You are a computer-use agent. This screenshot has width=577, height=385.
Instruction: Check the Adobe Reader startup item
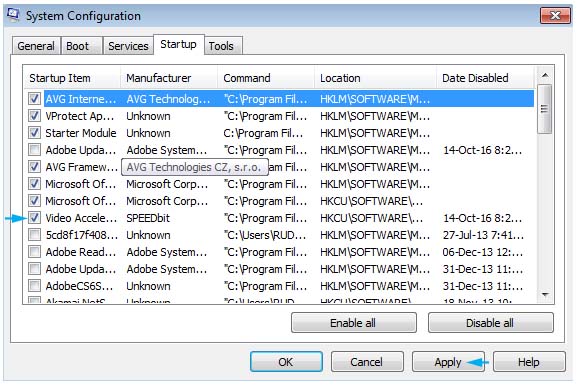(x=35, y=252)
